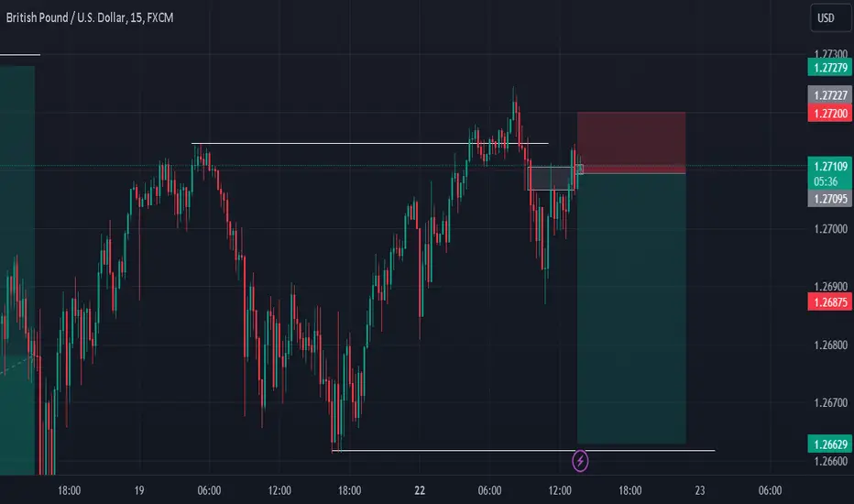Image resolution: width=854 pixels, height=504 pixels.
Task: Click the 1.27109 current price label
Action: (830, 166)
